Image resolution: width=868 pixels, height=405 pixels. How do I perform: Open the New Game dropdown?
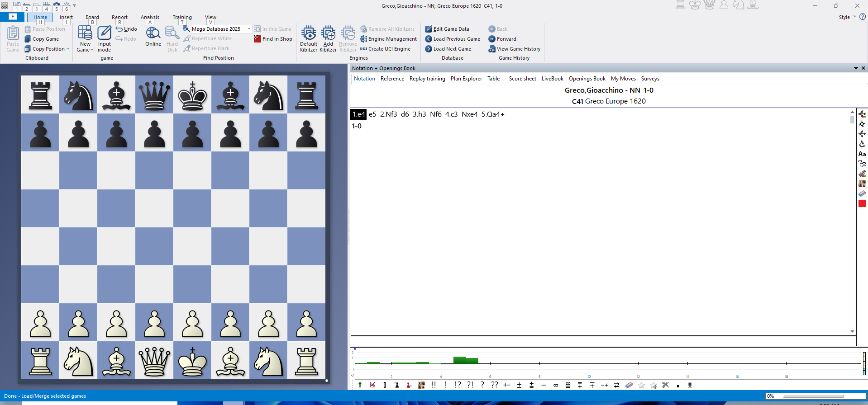click(x=85, y=38)
